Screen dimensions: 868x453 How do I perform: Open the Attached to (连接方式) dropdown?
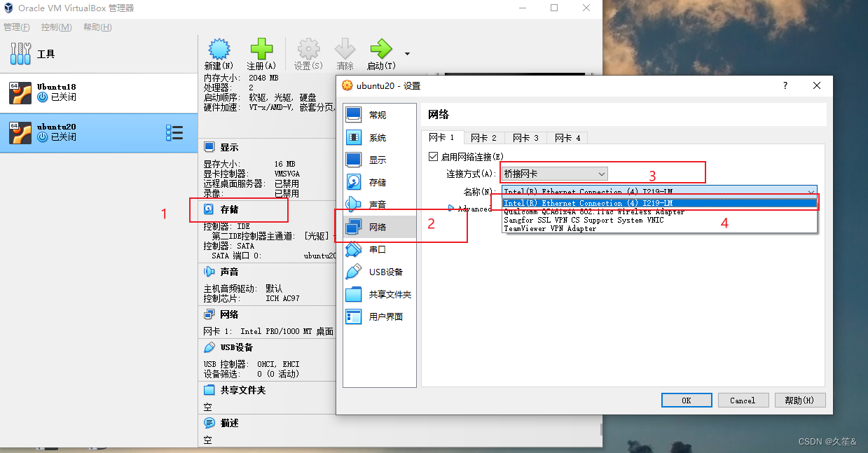click(554, 173)
